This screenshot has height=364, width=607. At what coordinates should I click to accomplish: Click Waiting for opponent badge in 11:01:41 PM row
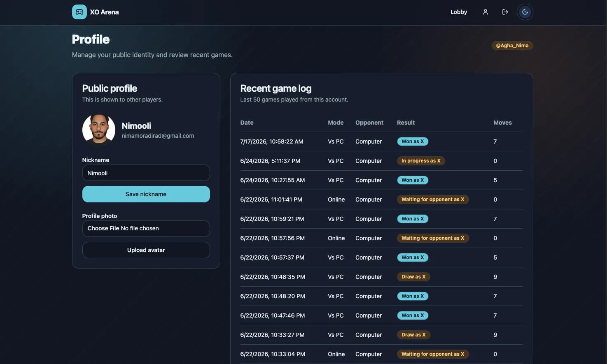433,199
